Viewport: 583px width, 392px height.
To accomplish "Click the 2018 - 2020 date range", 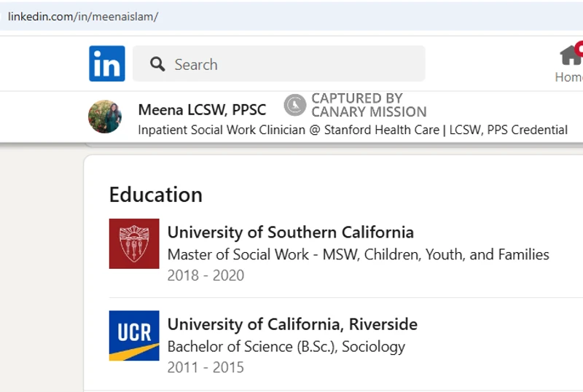I will [x=206, y=275].
